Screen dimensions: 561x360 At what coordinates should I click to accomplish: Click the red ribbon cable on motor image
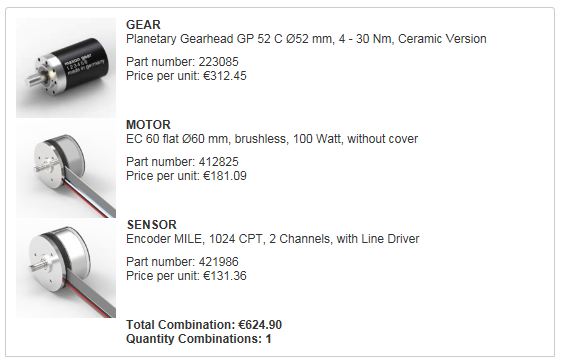point(88,200)
